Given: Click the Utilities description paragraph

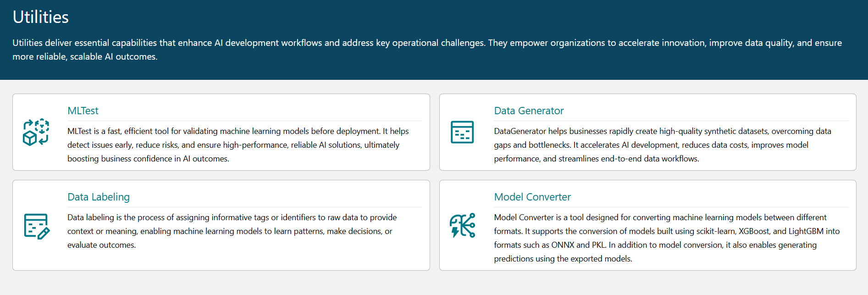Looking at the screenshot, I should pos(426,50).
